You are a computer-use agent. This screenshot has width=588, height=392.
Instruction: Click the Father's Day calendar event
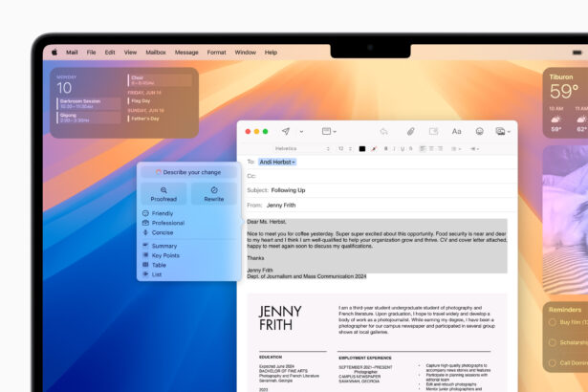pyautogui.click(x=143, y=119)
